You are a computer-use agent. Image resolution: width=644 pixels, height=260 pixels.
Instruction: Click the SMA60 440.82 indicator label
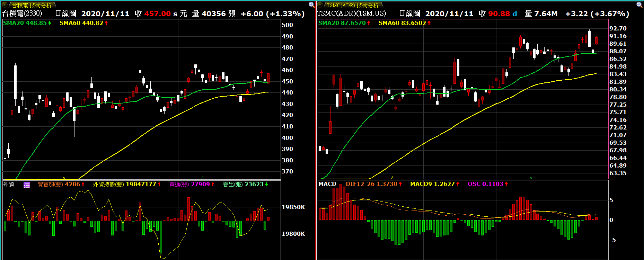(x=83, y=23)
